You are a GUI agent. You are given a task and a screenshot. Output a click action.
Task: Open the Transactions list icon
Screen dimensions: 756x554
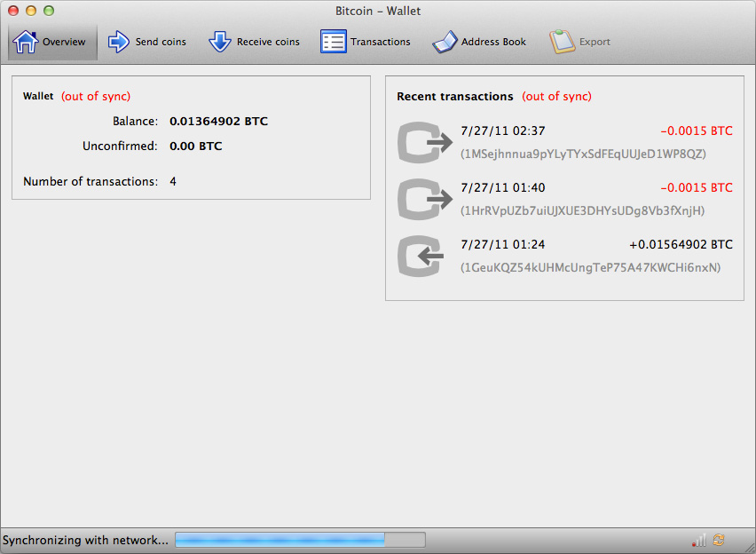point(333,42)
